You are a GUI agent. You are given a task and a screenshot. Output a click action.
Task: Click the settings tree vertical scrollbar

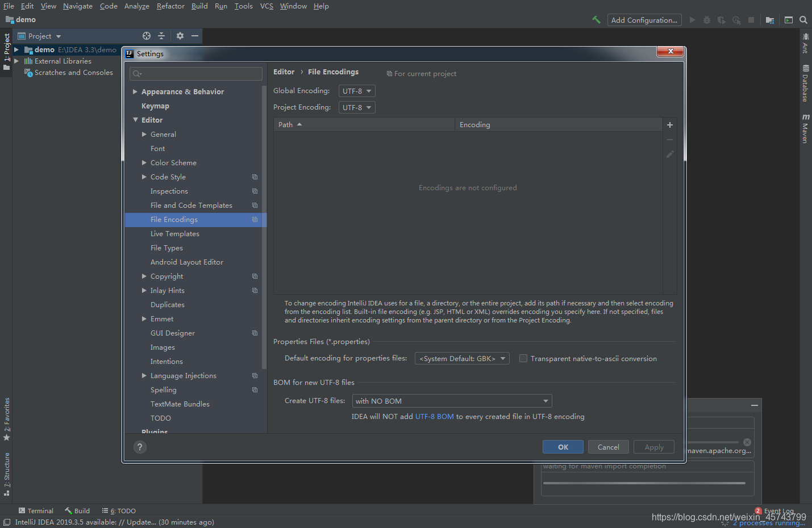pos(264,227)
